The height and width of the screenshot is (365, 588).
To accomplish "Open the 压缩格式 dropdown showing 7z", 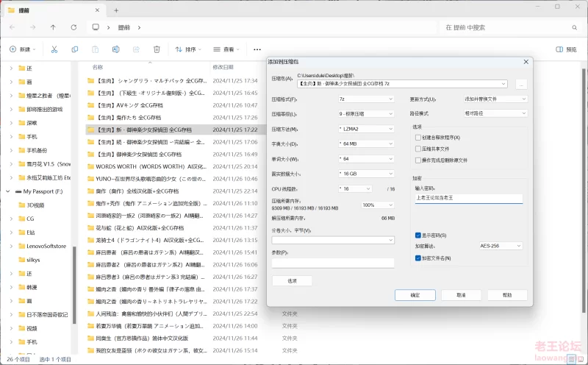I will pyautogui.click(x=365, y=99).
